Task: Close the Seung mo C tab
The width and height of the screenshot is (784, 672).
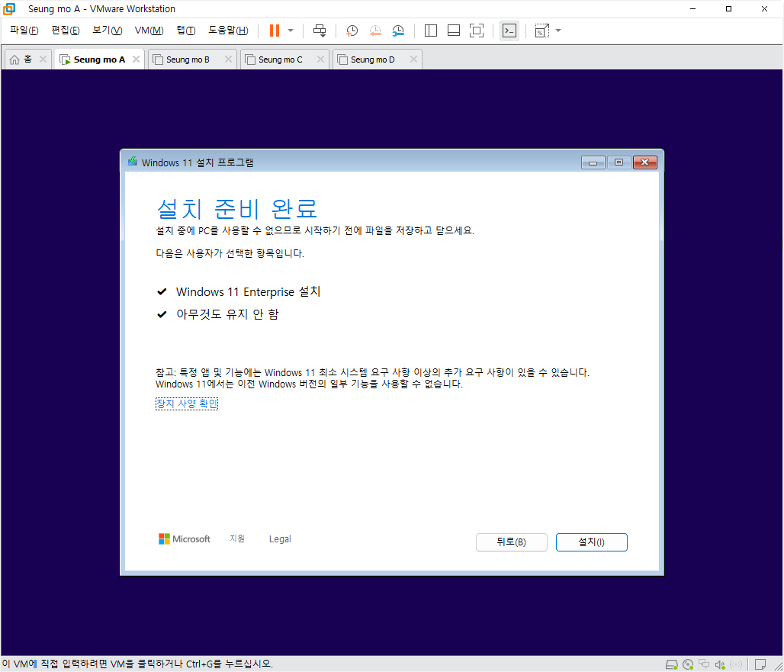Action: pyautogui.click(x=320, y=59)
